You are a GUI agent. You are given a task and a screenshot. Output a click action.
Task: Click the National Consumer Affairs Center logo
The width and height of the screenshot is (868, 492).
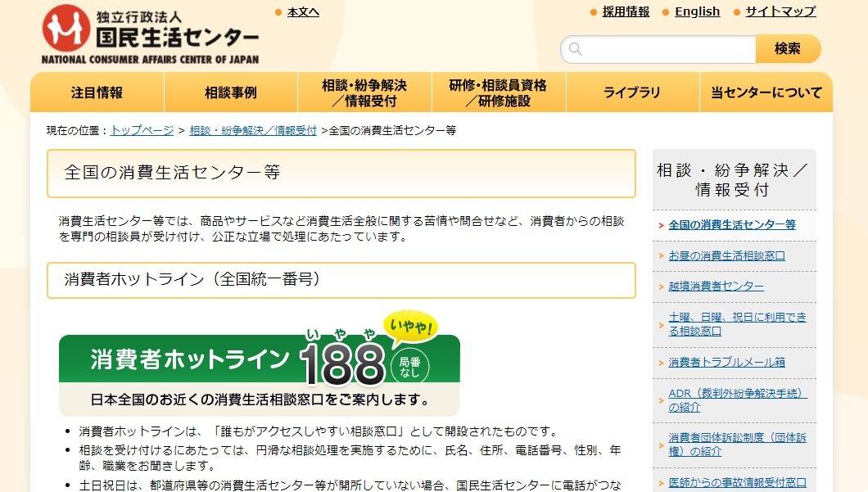(x=151, y=34)
